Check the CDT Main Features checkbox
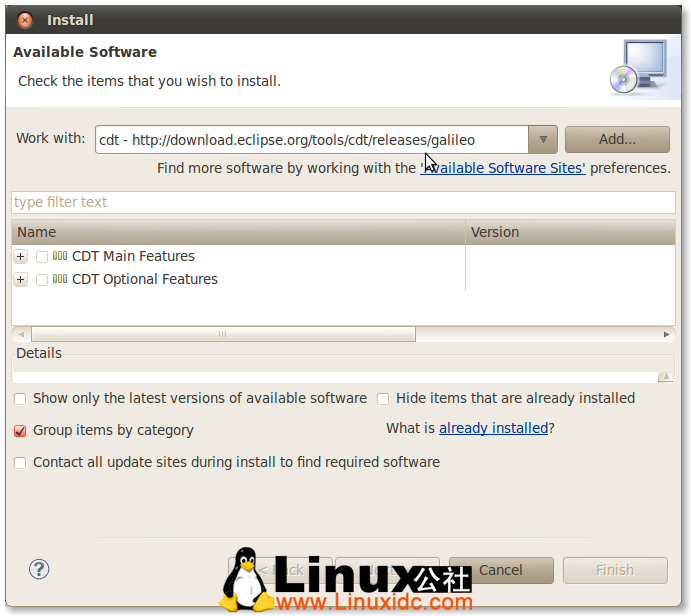This screenshot has height=616, width=691. coord(42,256)
